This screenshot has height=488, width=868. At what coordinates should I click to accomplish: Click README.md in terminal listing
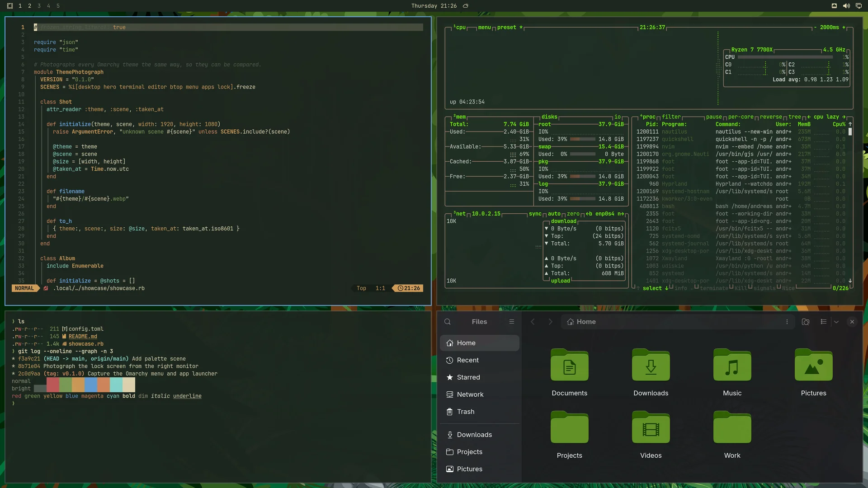click(83, 337)
